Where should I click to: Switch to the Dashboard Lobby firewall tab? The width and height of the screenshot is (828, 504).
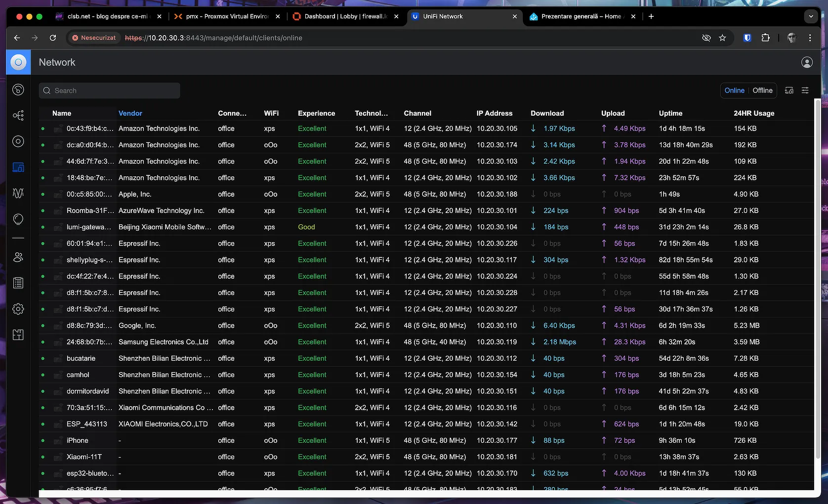[345, 16]
